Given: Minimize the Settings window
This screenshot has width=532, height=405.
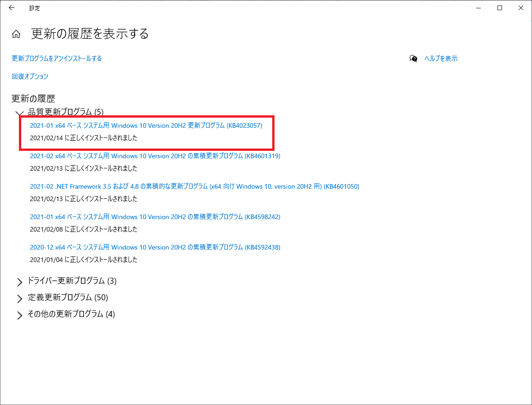Looking at the screenshot, I should [x=478, y=8].
